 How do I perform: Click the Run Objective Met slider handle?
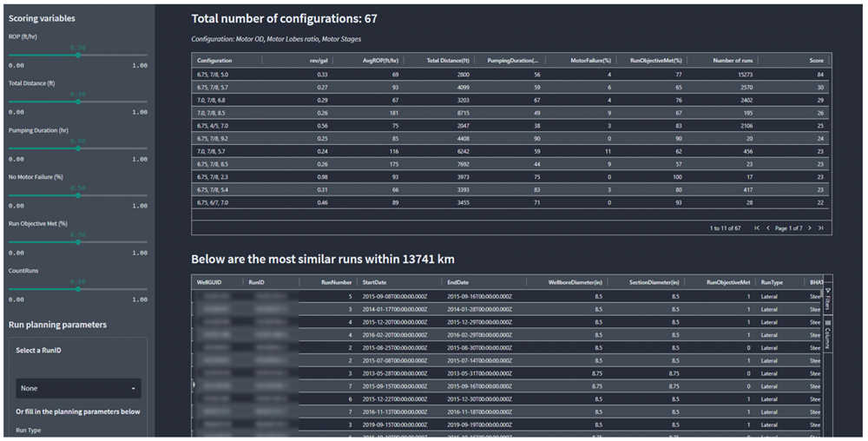pyautogui.click(x=78, y=242)
